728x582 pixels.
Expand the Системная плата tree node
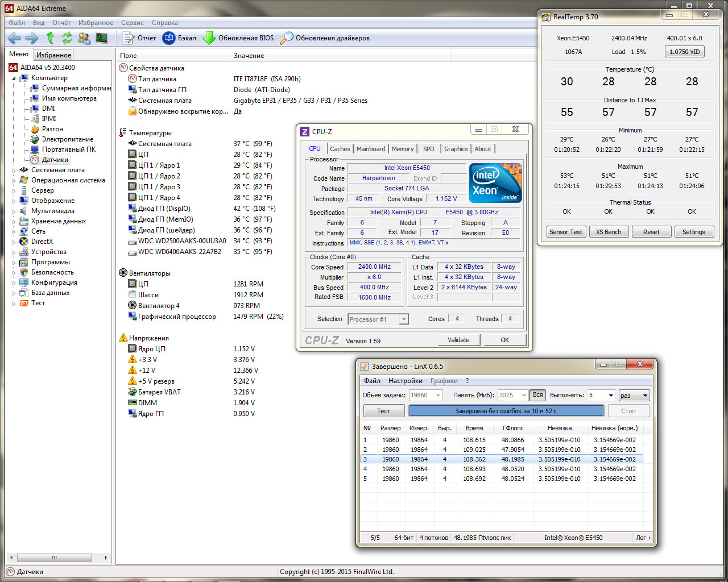(x=14, y=170)
